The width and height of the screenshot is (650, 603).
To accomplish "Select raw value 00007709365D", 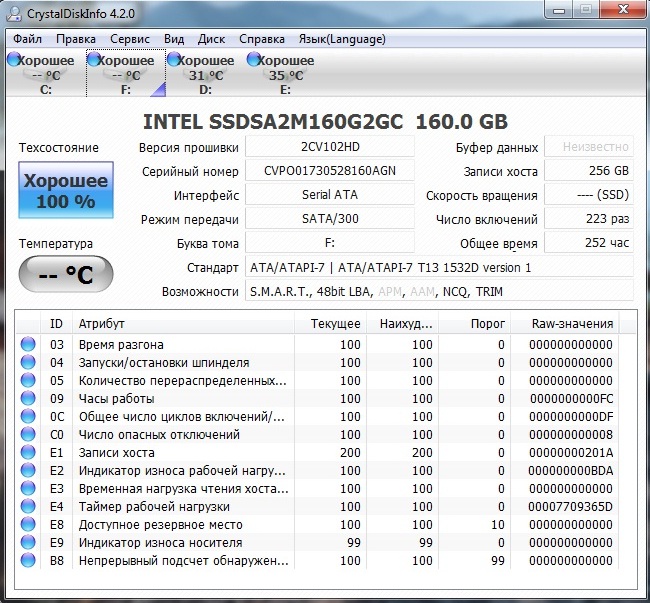I will pyautogui.click(x=571, y=507).
